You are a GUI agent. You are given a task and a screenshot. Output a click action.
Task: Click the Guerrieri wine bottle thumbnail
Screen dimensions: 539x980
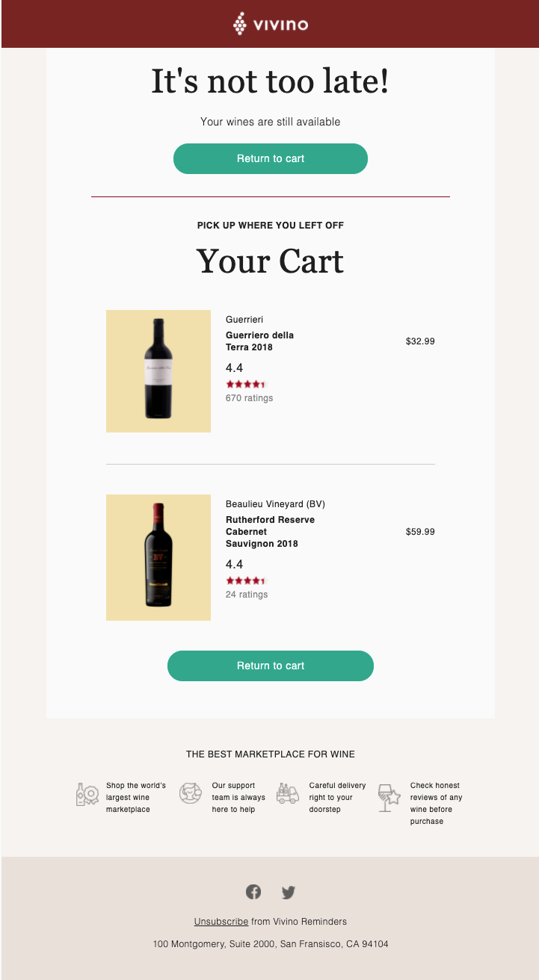(x=158, y=370)
